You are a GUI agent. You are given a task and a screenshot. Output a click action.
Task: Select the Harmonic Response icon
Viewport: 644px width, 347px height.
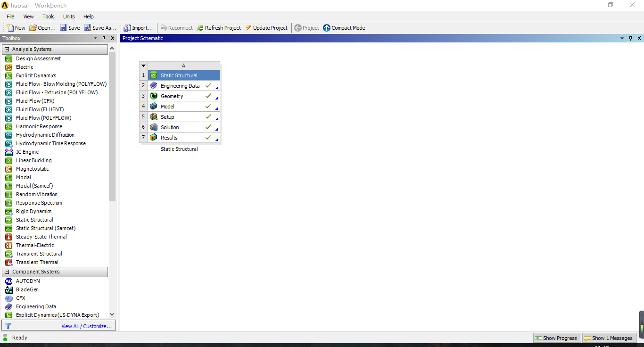point(8,126)
